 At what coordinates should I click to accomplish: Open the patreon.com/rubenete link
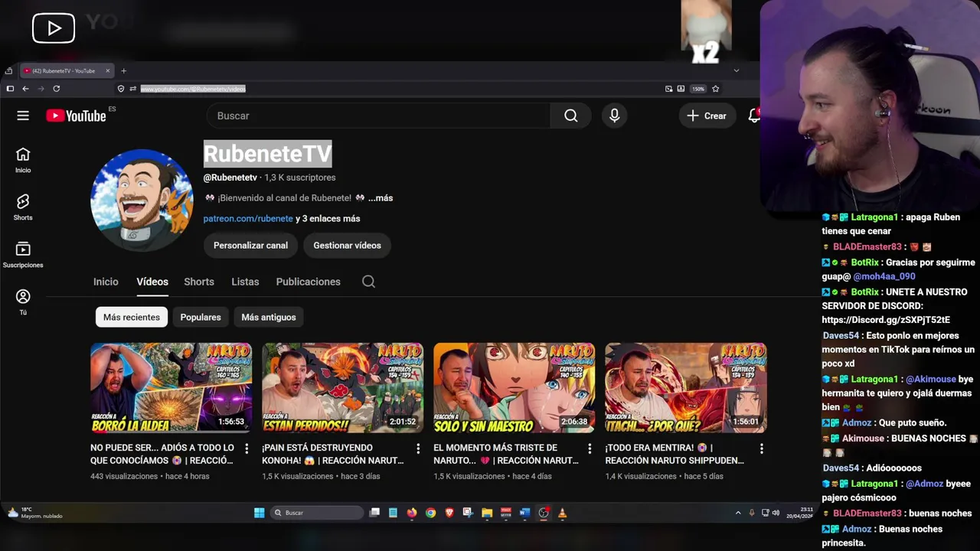click(248, 219)
